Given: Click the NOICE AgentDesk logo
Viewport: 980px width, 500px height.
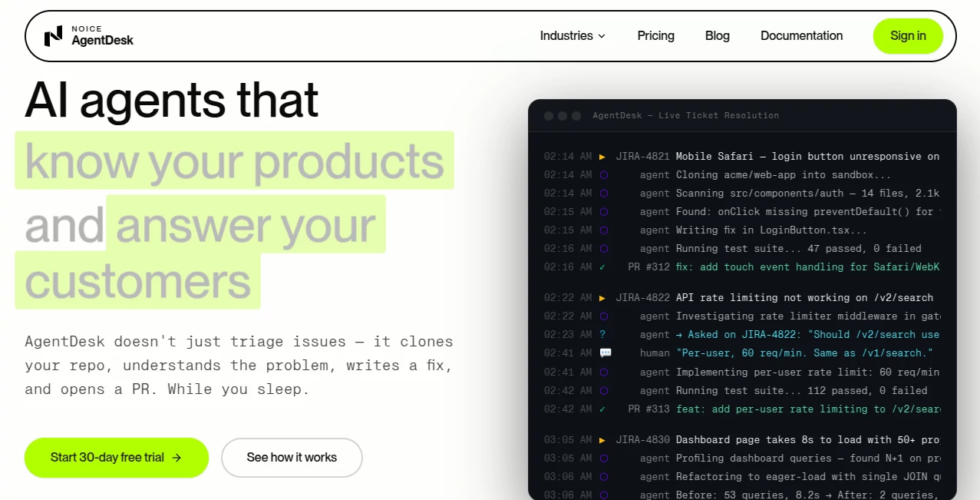Looking at the screenshot, I should pos(88,35).
